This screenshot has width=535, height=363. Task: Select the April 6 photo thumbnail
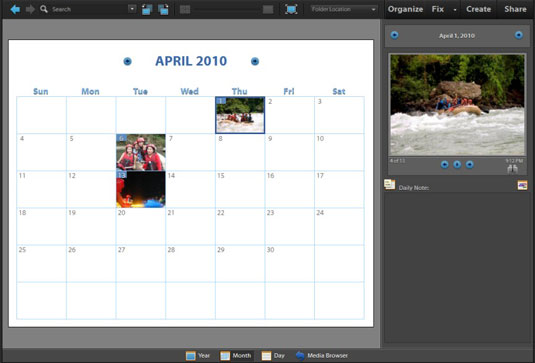tap(141, 152)
